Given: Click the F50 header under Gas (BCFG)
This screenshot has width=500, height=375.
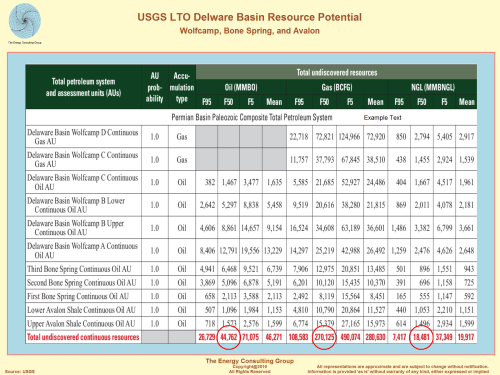Looking at the screenshot, I should point(324,102).
